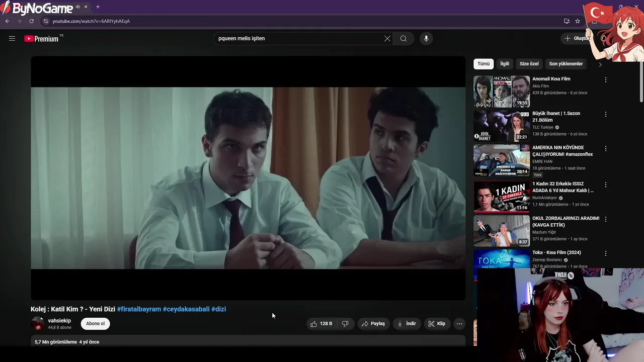Open options menu for Anomali Kısa Film
Image resolution: width=644 pixels, height=362 pixels.
pos(606,80)
